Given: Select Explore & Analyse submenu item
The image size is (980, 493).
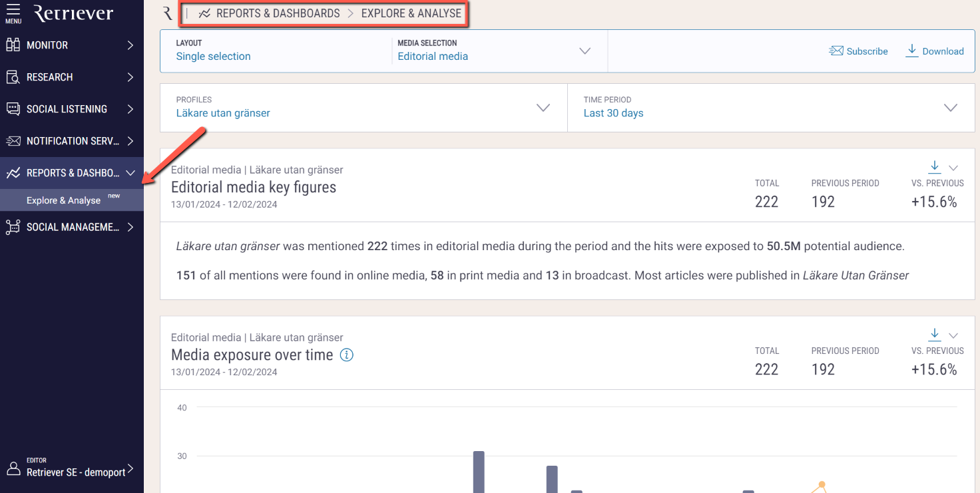Looking at the screenshot, I should (x=72, y=200).
